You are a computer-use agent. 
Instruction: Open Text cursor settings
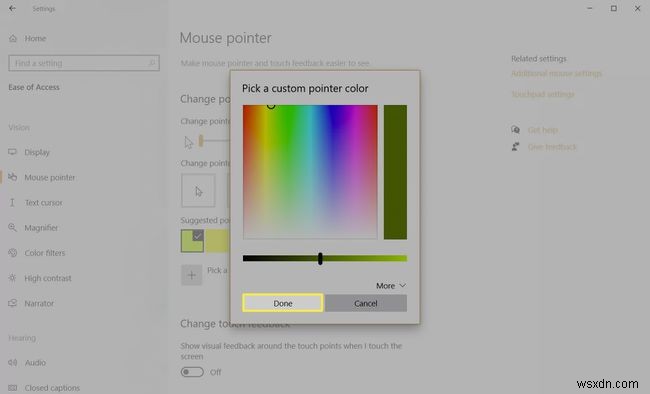point(43,203)
